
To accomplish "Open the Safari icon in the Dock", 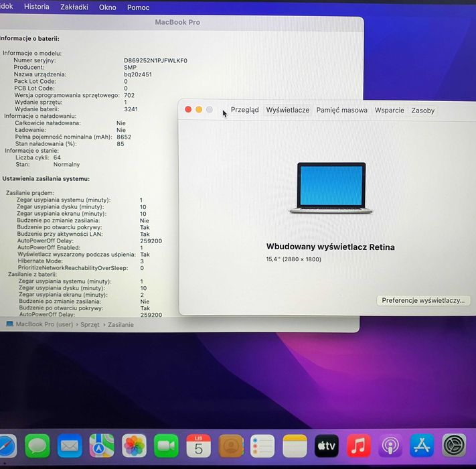I will point(7,446).
